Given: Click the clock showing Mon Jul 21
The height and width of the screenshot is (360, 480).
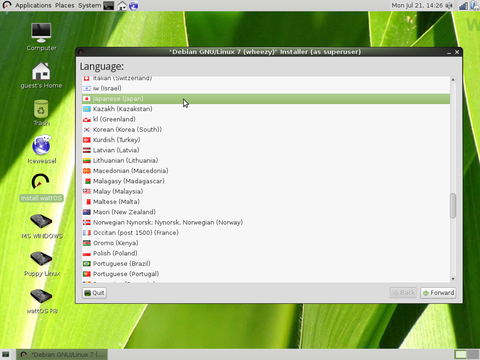Looking at the screenshot, I should click(x=417, y=6).
